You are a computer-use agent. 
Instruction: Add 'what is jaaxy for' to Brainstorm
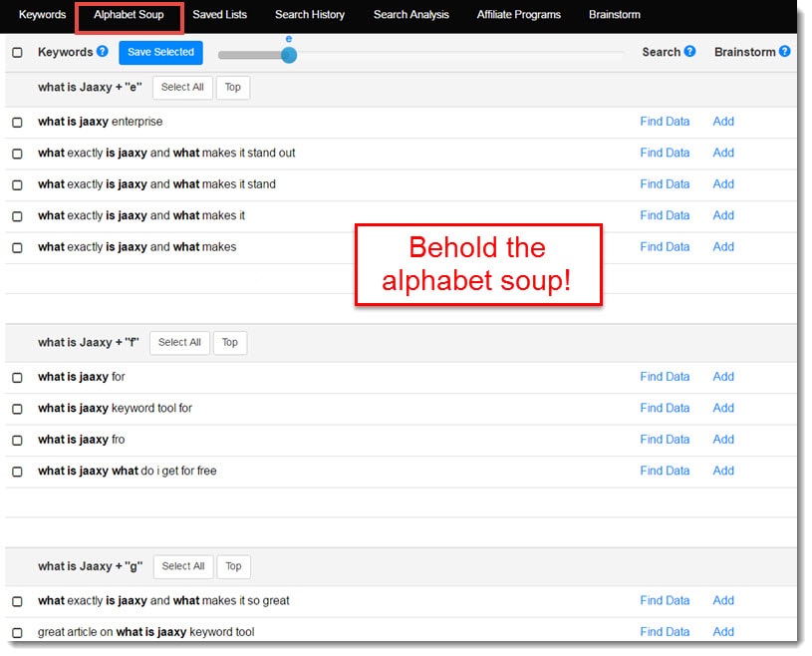tap(723, 376)
